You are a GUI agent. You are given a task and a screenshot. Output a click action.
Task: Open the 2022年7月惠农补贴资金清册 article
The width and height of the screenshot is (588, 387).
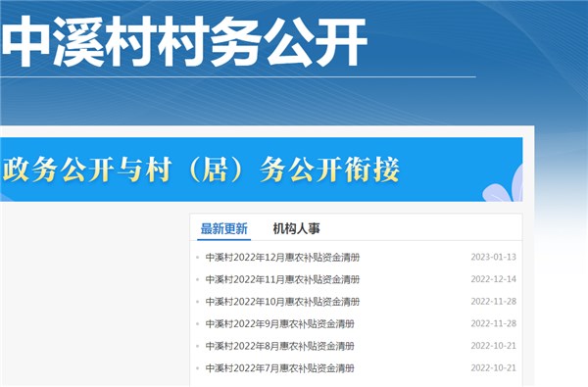click(279, 367)
